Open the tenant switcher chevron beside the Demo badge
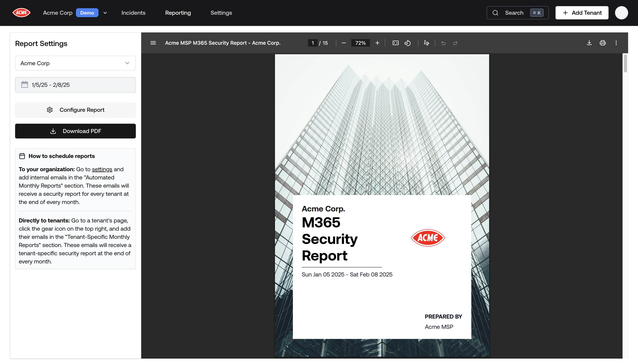The height and width of the screenshot is (364, 638). (x=105, y=13)
